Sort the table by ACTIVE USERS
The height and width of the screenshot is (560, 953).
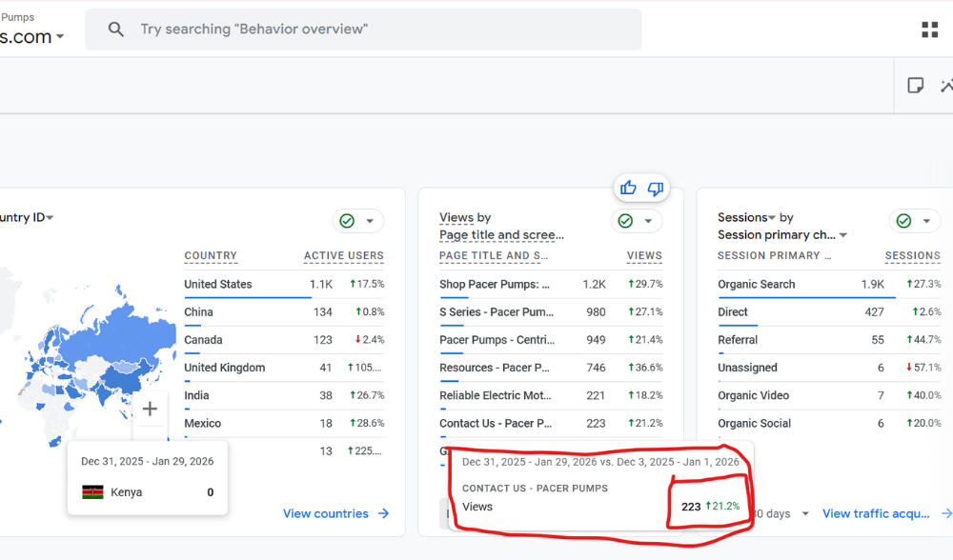point(343,255)
